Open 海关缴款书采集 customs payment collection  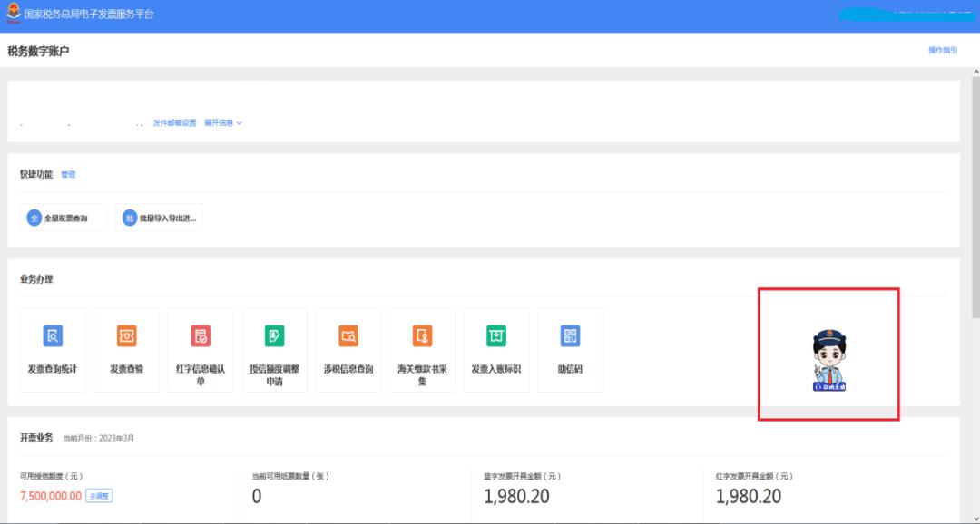[422, 337]
